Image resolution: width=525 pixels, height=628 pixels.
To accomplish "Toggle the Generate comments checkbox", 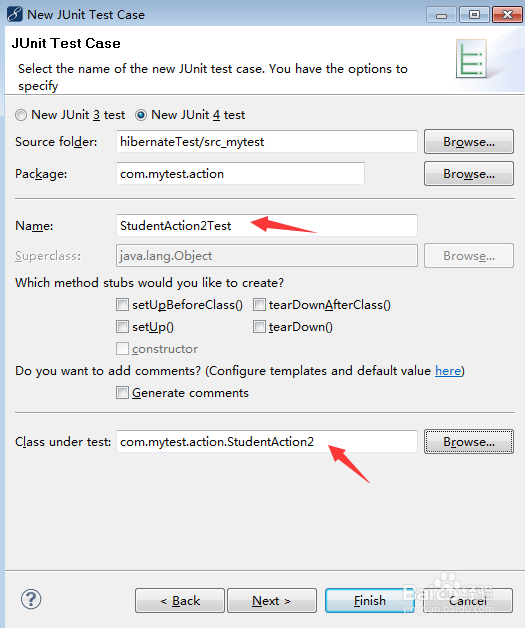I will pyautogui.click(x=122, y=392).
